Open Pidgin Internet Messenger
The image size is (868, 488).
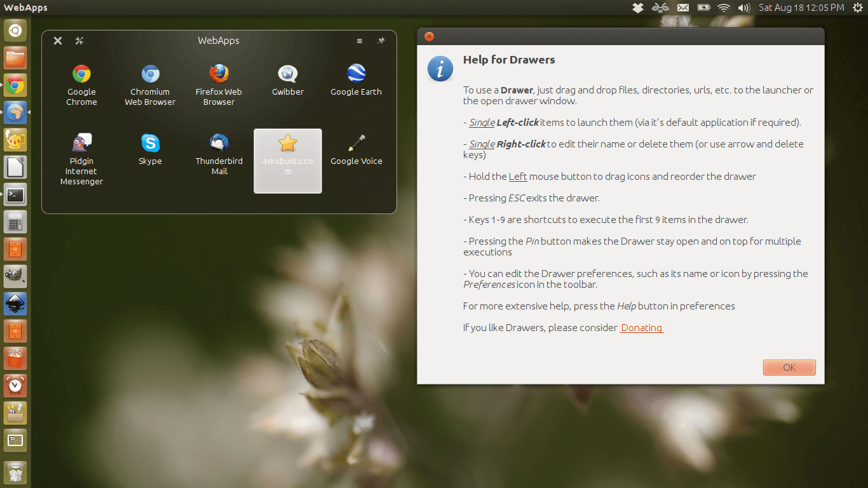81,159
